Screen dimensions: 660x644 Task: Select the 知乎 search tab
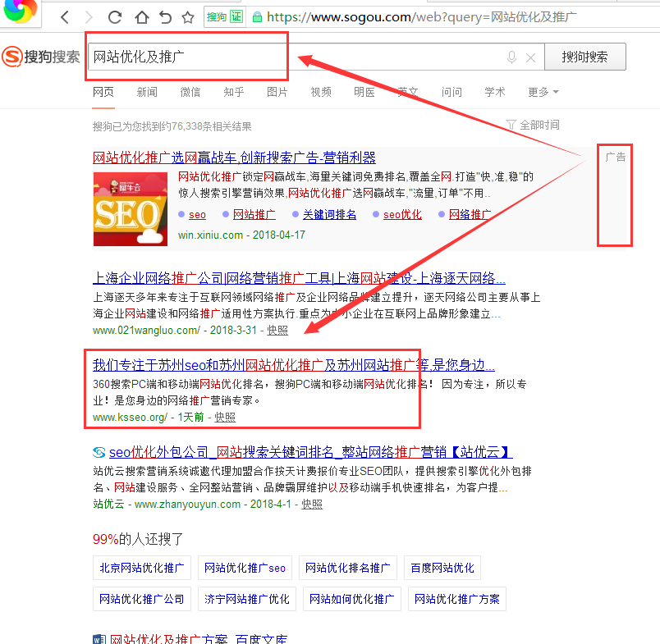click(234, 92)
